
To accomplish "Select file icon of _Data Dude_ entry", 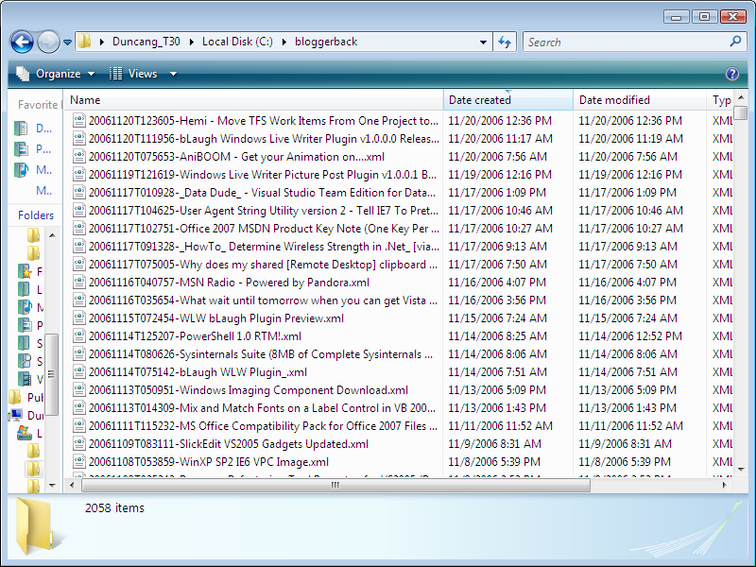I will coord(79,192).
